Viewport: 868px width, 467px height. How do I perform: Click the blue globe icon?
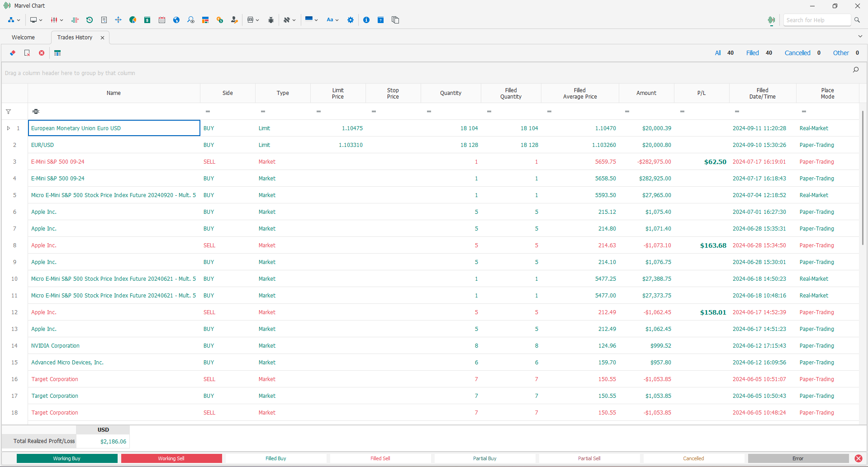[x=176, y=20]
